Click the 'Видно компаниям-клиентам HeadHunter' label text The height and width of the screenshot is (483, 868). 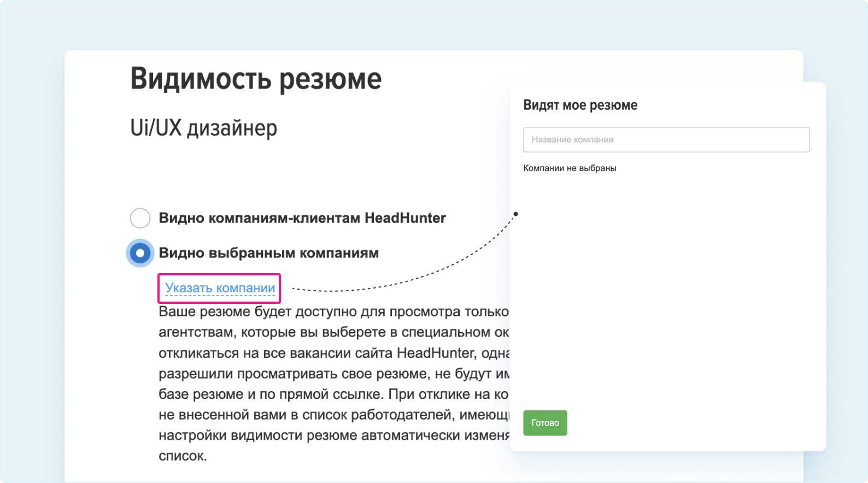click(302, 218)
